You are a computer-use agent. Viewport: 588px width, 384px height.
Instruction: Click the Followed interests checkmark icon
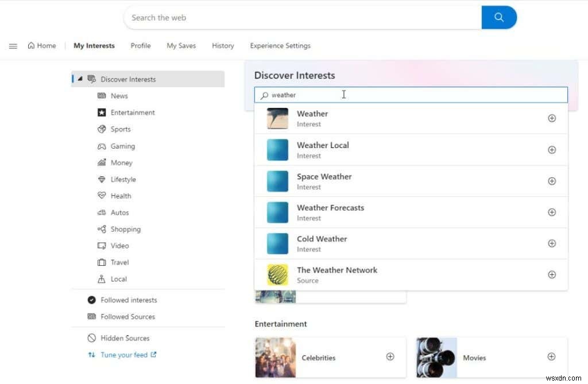[91, 300]
